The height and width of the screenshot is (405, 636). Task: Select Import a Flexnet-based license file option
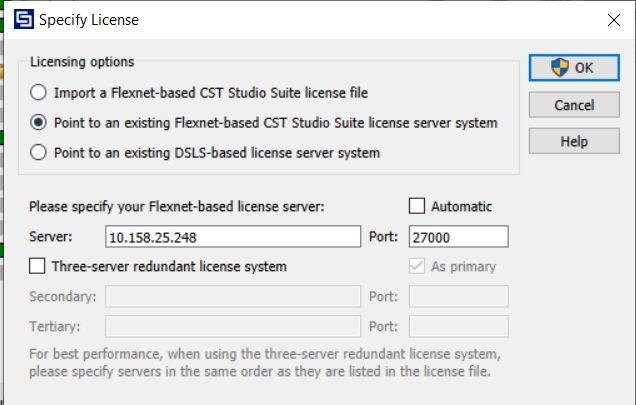coord(39,93)
